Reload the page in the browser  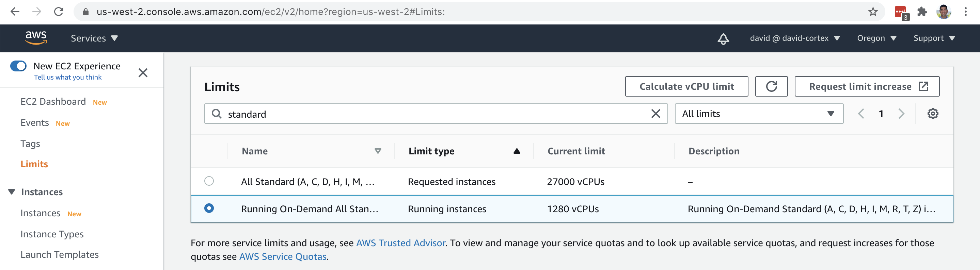click(x=59, y=12)
